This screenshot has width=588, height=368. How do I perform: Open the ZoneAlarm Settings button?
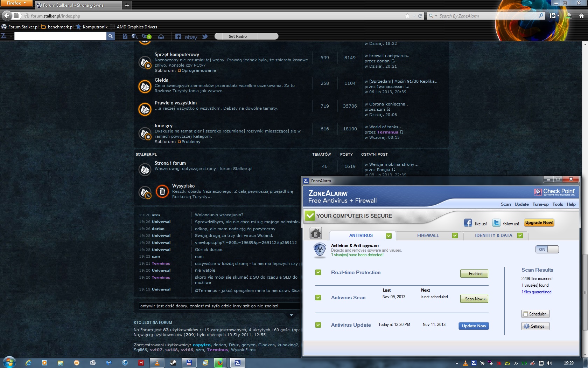pyautogui.click(x=535, y=326)
